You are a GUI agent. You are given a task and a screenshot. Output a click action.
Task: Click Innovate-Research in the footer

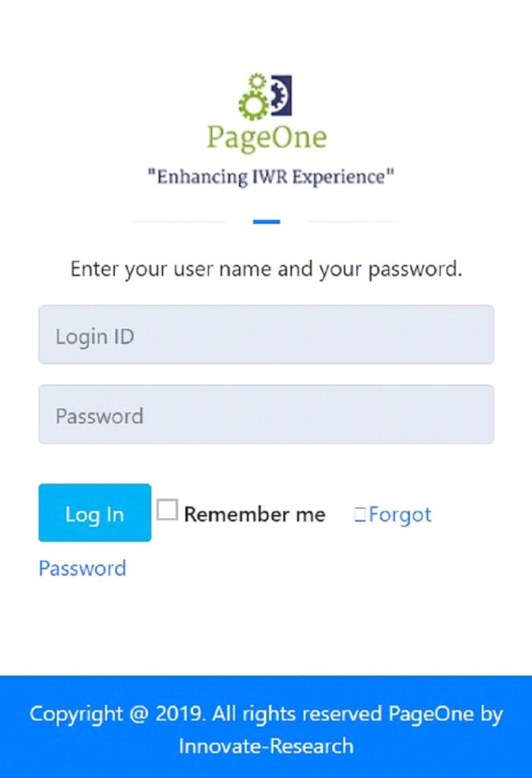(266, 745)
